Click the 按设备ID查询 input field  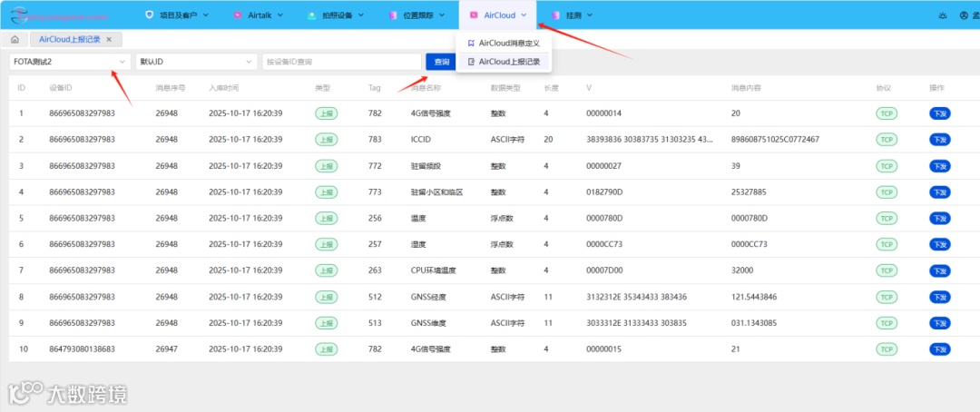341,62
